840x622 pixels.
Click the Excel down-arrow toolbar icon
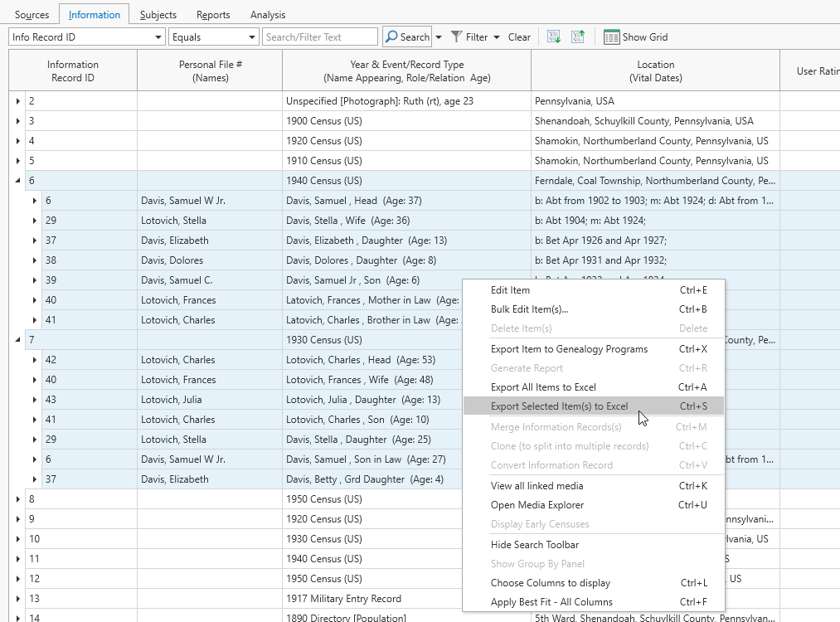pos(554,37)
